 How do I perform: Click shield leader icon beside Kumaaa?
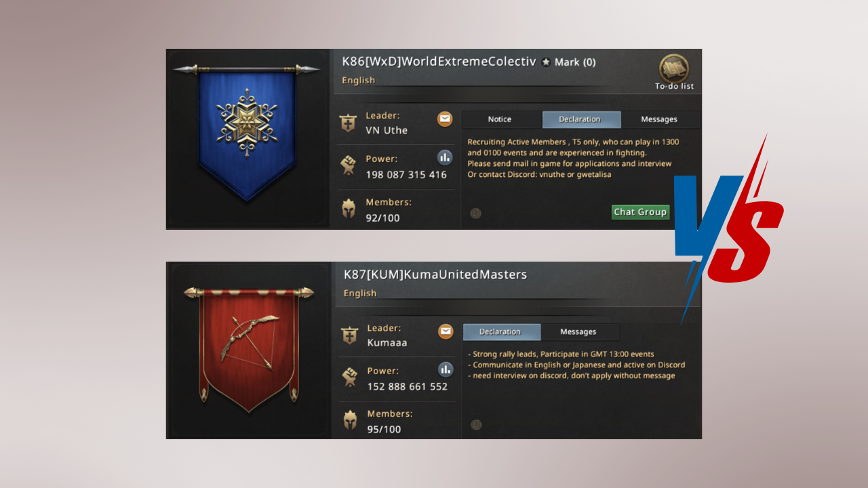point(350,335)
